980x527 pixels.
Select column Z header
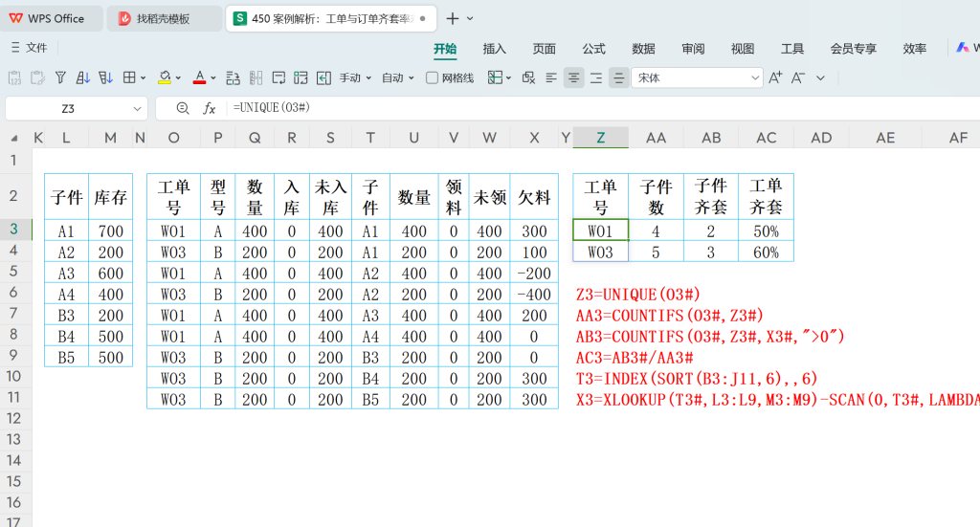point(601,138)
